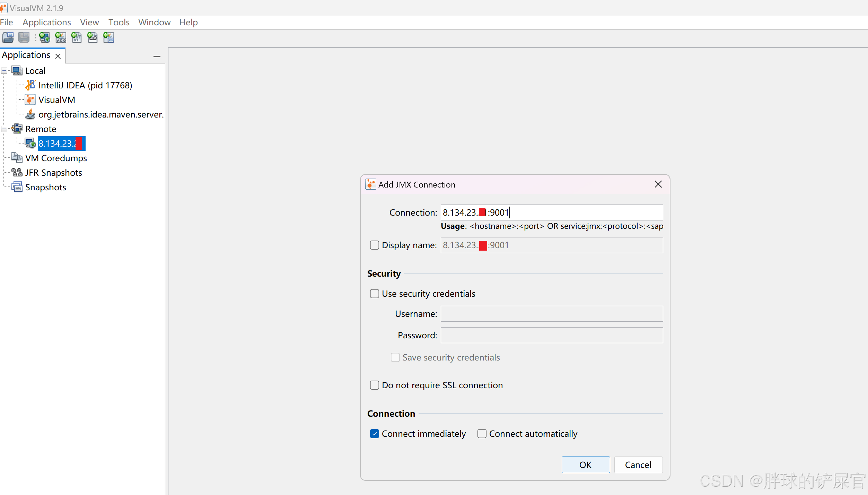Select the IntelliJ IDEA application node
Image resolution: width=868 pixels, height=495 pixels.
[85, 85]
